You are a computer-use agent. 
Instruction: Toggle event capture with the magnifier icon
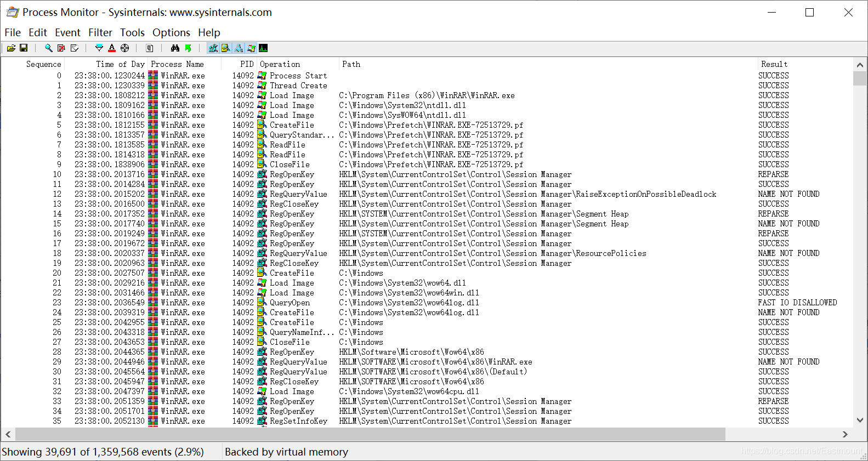pyautogui.click(x=49, y=48)
